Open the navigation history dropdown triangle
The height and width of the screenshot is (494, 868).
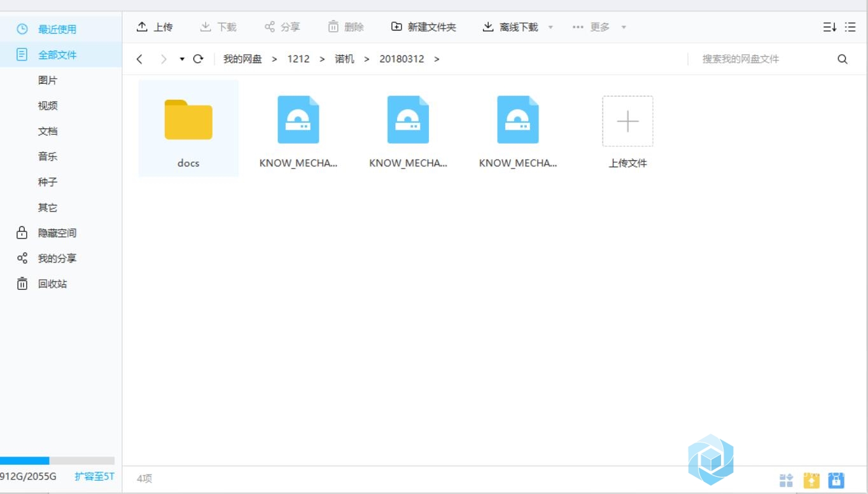(x=182, y=59)
